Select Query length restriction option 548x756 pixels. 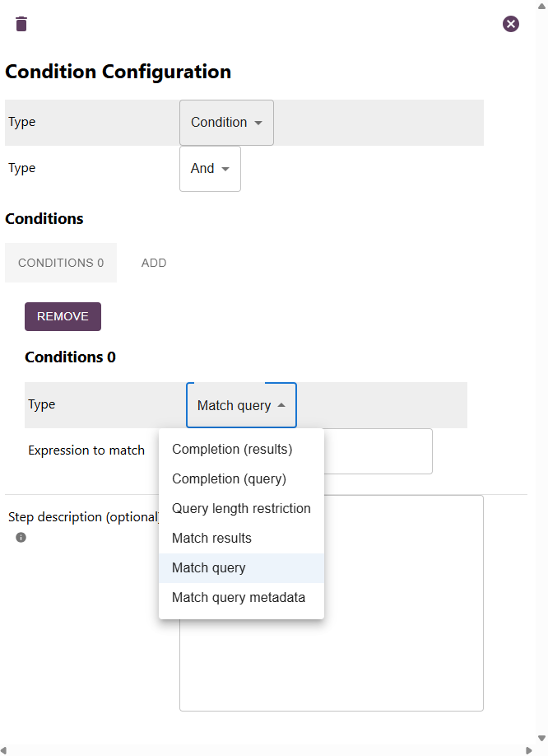[241, 509]
